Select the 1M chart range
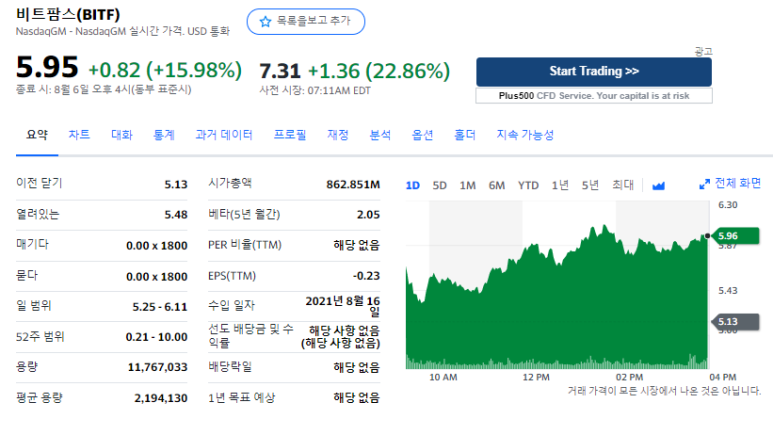The height and width of the screenshot is (435, 773). (x=467, y=185)
